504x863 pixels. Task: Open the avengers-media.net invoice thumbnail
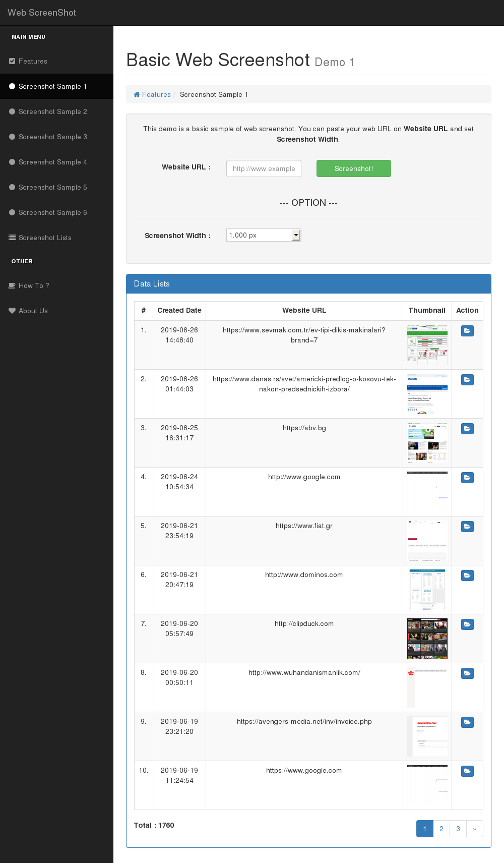427,736
